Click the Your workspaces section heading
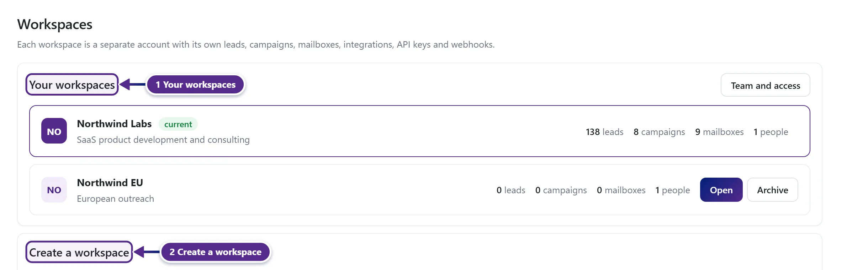This screenshot has width=868, height=270. coord(72,85)
